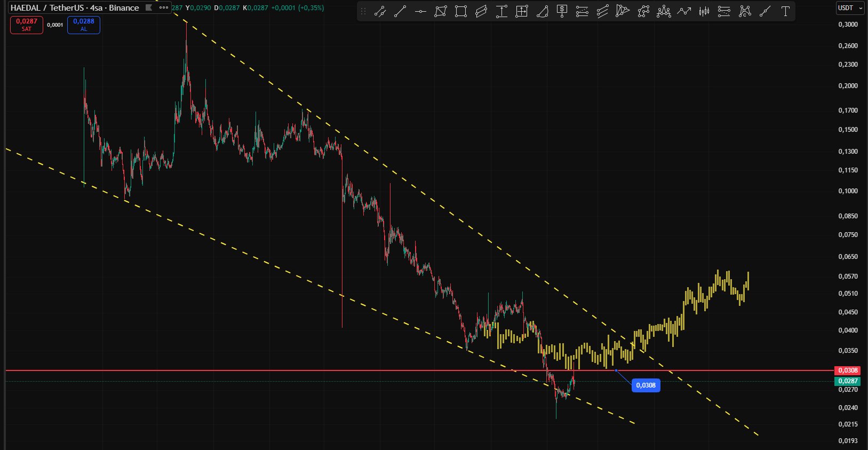Click the 0,0400 price axis label
This screenshot has height=450, width=868.
tap(848, 330)
